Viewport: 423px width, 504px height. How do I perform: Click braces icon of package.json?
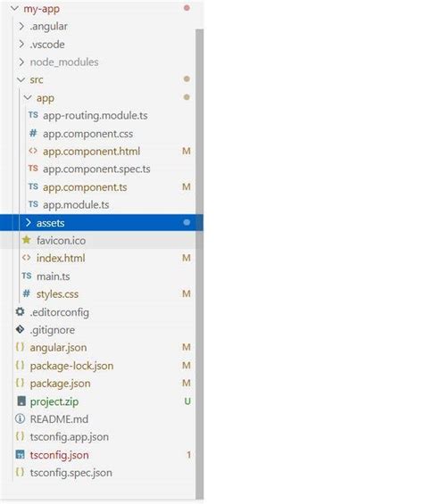pos(20,383)
